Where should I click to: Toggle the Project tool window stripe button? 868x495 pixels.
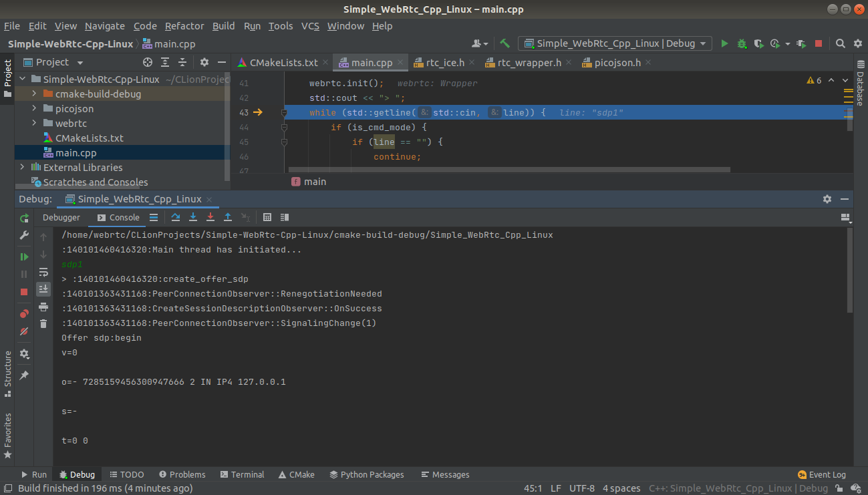tap(7, 78)
